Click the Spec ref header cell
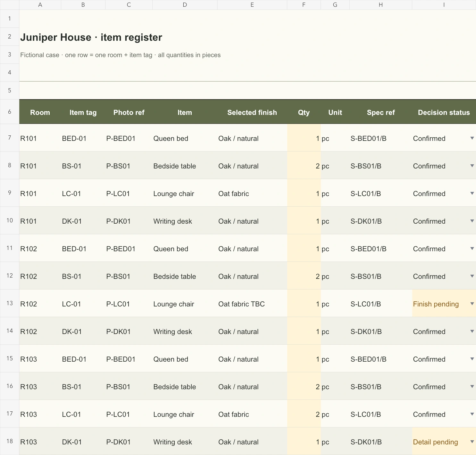 tap(381, 112)
